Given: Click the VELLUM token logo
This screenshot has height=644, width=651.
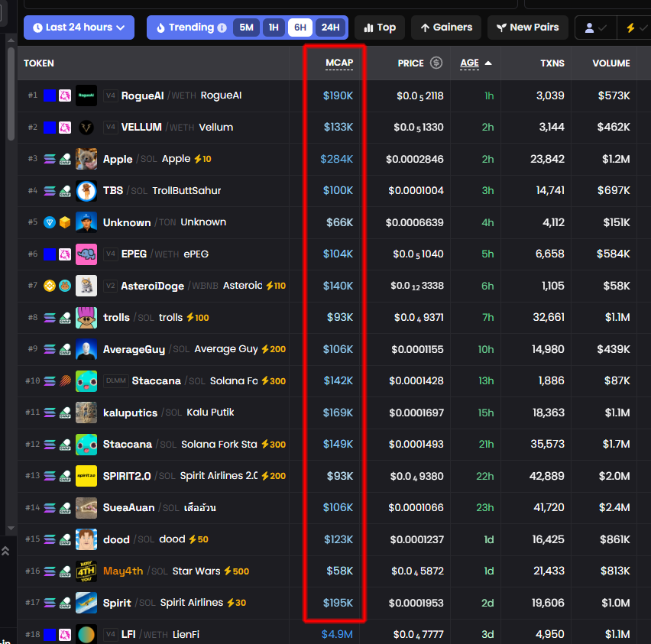Looking at the screenshot, I should click(86, 128).
